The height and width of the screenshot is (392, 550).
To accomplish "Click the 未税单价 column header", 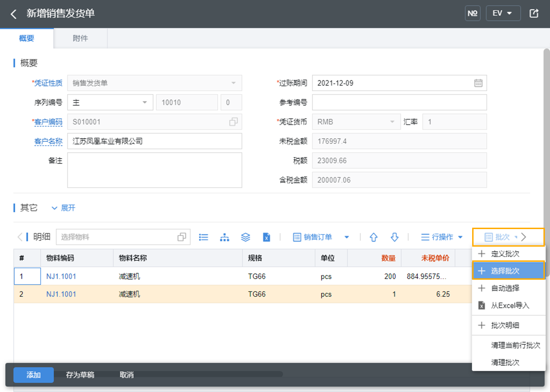I will 428,258.
